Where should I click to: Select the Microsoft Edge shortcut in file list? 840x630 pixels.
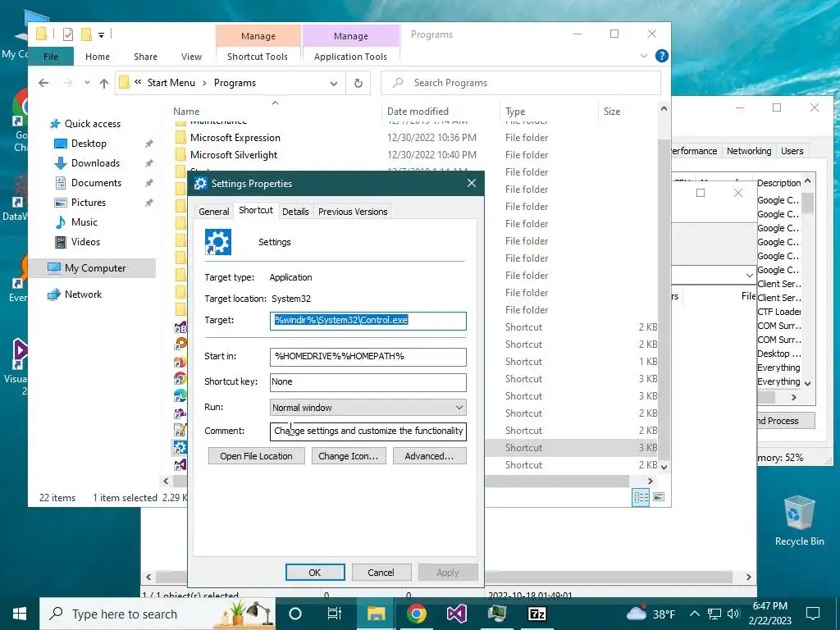click(180, 396)
